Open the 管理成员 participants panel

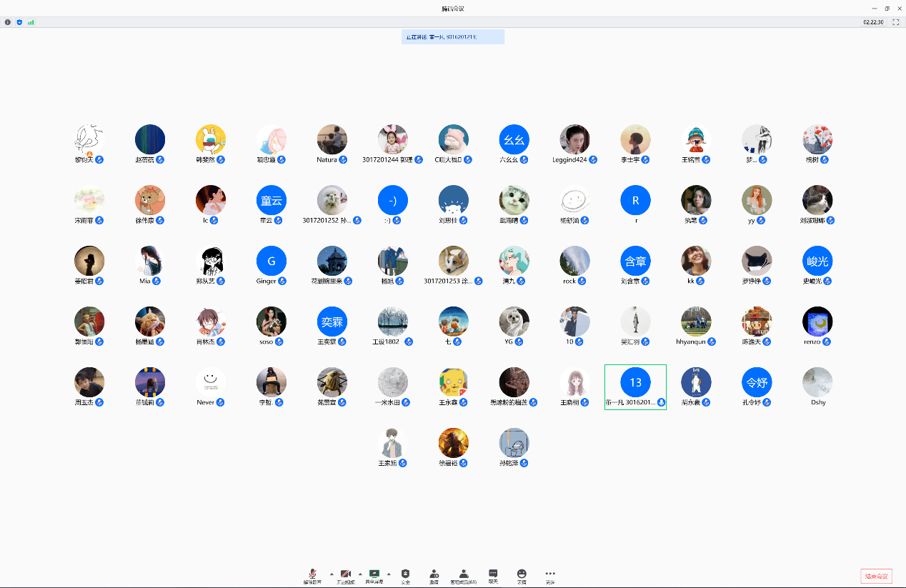click(463, 576)
